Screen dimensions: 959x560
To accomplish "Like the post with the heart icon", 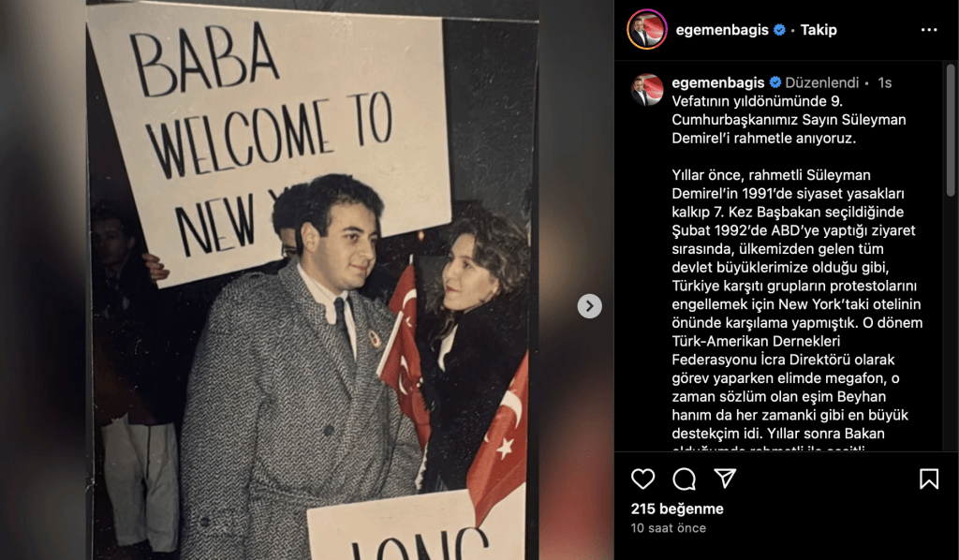I will coord(642,479).
